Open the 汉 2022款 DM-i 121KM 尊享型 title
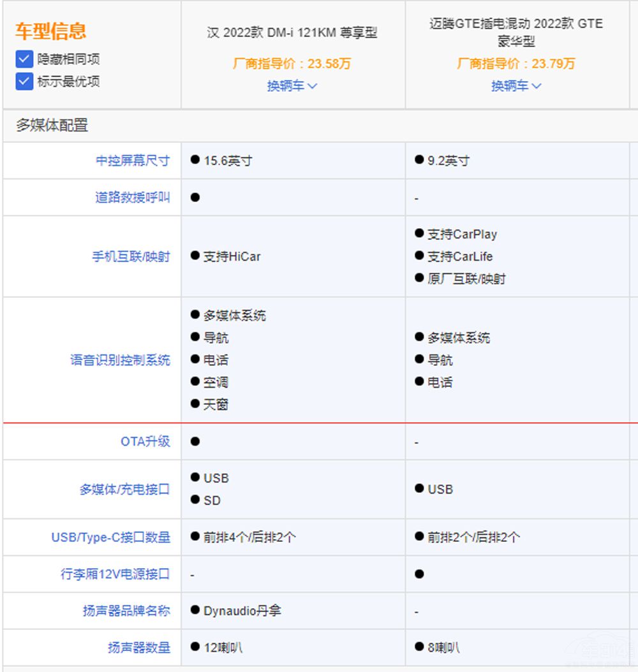This screenshot has width=638, height=672. coord(292,33)
